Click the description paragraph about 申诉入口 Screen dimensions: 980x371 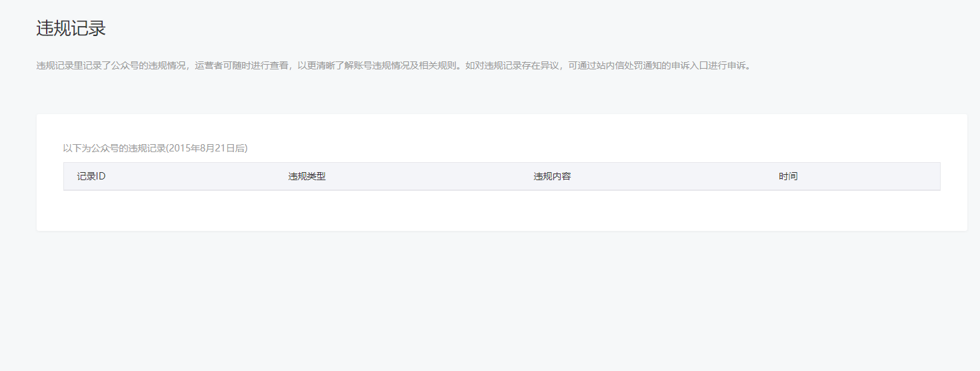(395, 66)
